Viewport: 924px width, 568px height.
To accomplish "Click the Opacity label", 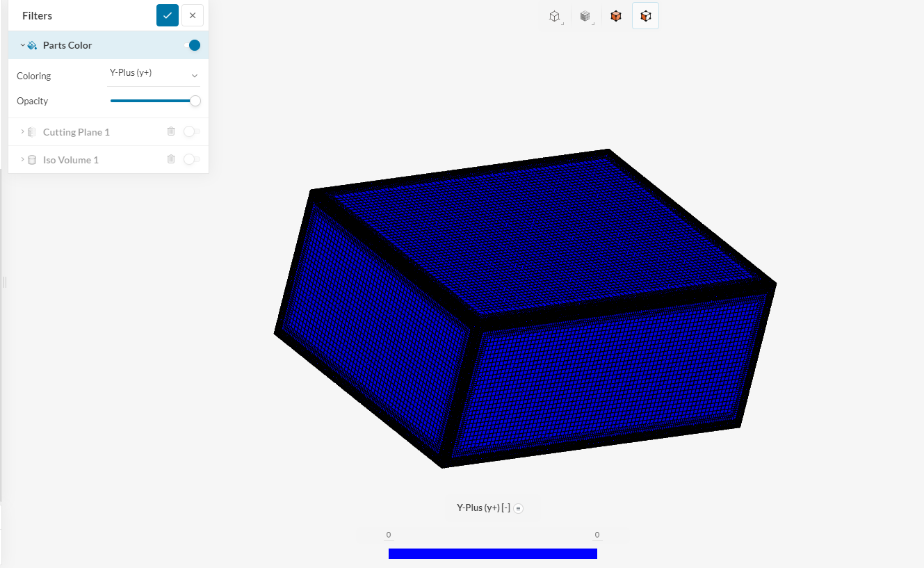I will 33,101.
